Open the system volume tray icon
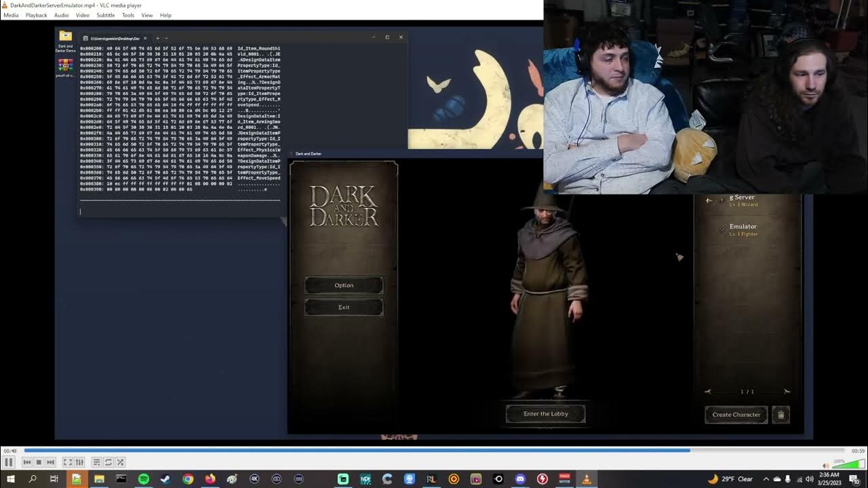 point(810,479)
